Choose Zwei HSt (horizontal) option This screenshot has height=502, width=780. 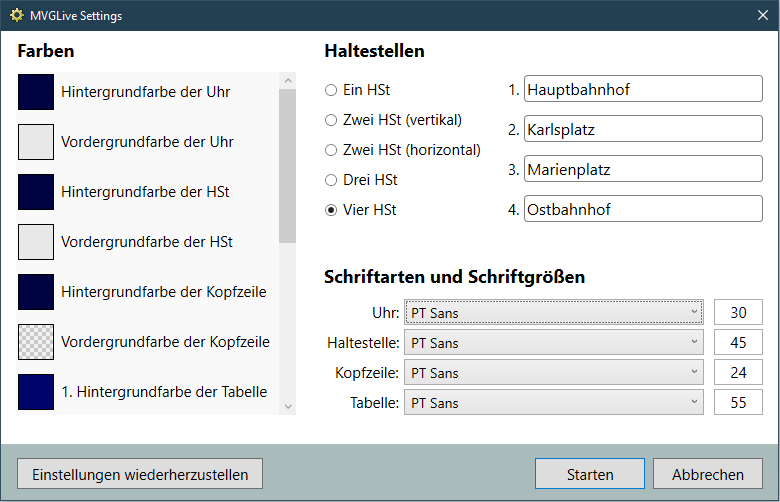point(331,150)
